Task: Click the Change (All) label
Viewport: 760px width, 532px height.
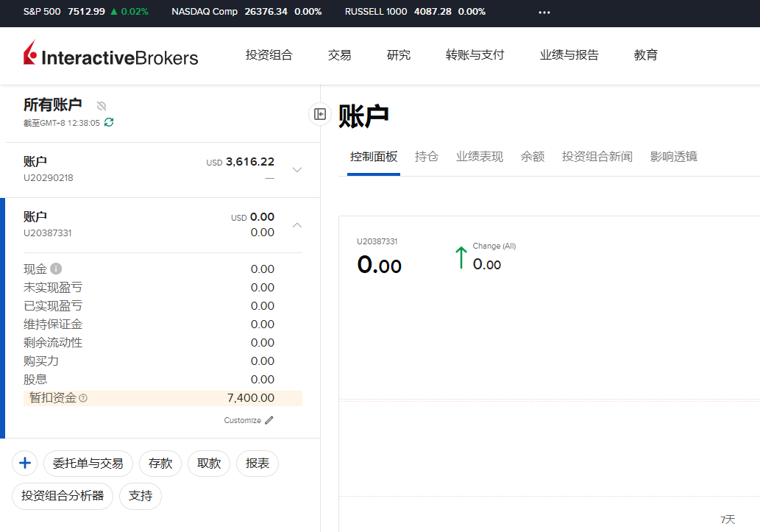Action: 494,246
